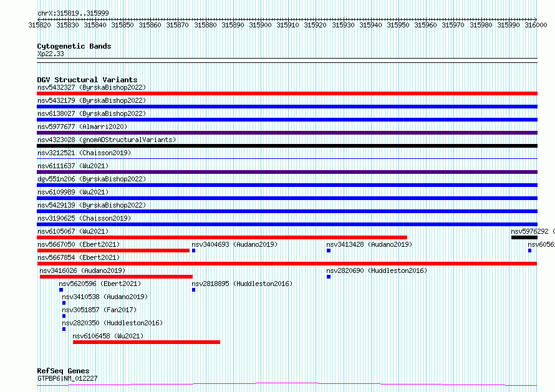Click blue square marker of nsv3413428
Image resolution: width=555 pixels, height=392 pixels.
click(329, 251)
